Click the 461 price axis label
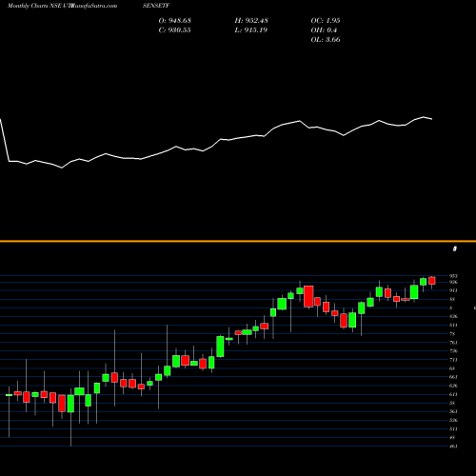This screenshot has height=476, width=476. 453,446
